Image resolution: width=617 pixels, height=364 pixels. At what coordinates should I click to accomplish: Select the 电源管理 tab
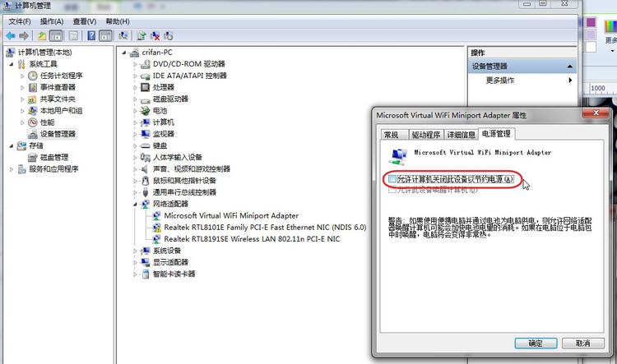pos(496,134)
